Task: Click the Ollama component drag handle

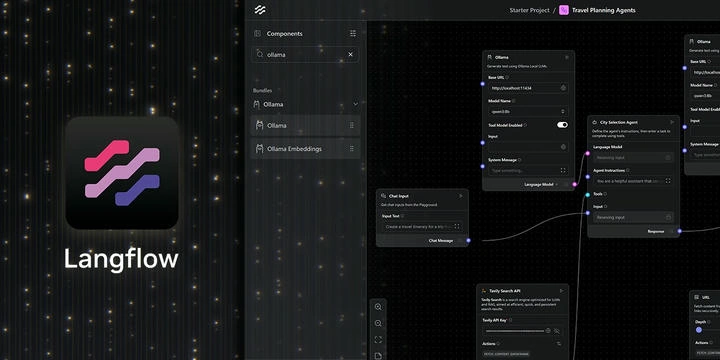Action: click(x=352, y=125)
